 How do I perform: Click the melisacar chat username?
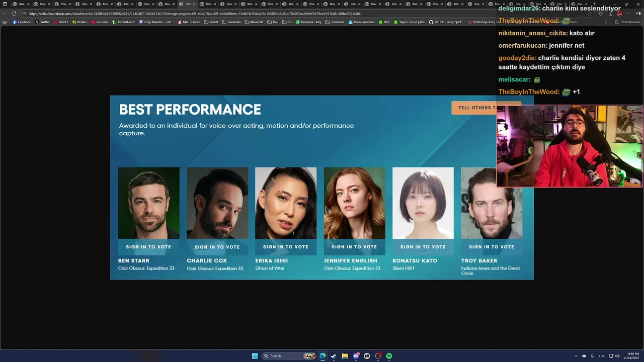[515, 79]
